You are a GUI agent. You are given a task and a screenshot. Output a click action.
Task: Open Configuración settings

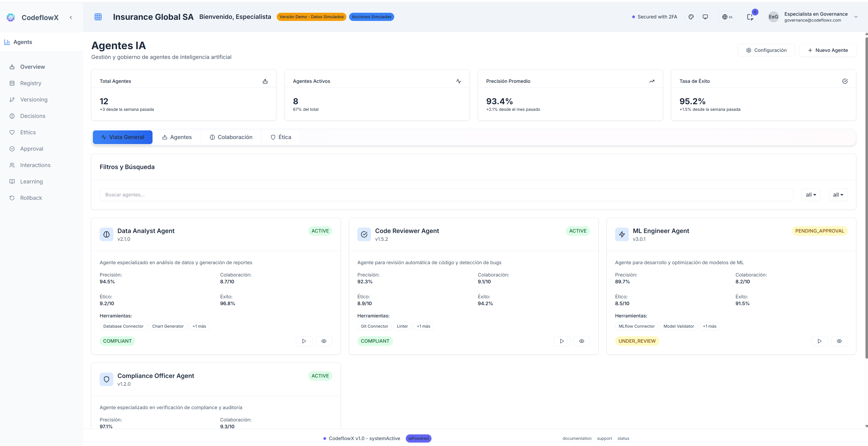click(766, 50)
